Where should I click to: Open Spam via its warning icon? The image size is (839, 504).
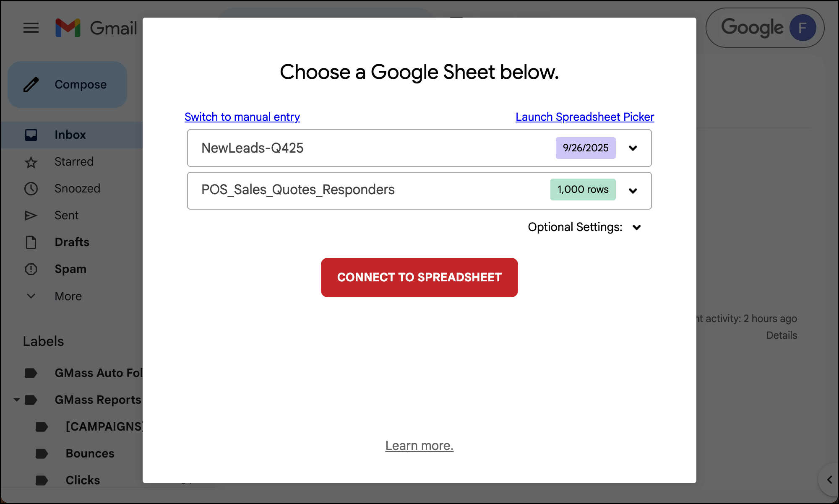coord(31,269)
